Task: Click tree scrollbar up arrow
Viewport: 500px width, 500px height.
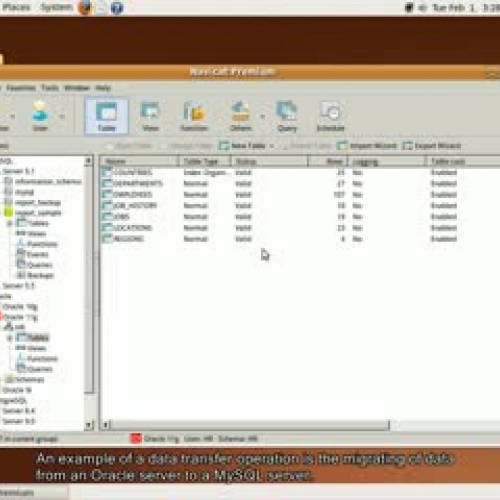Action: point(88,161)
